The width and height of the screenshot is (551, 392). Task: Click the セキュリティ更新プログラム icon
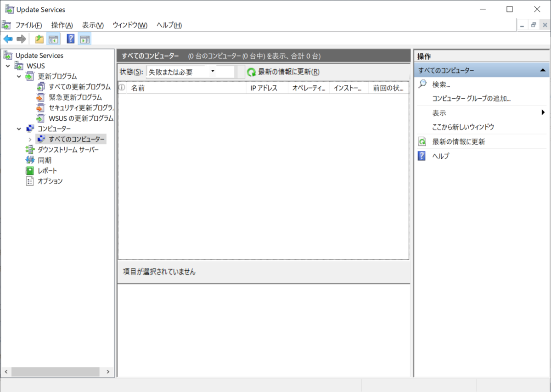[41, 108]
